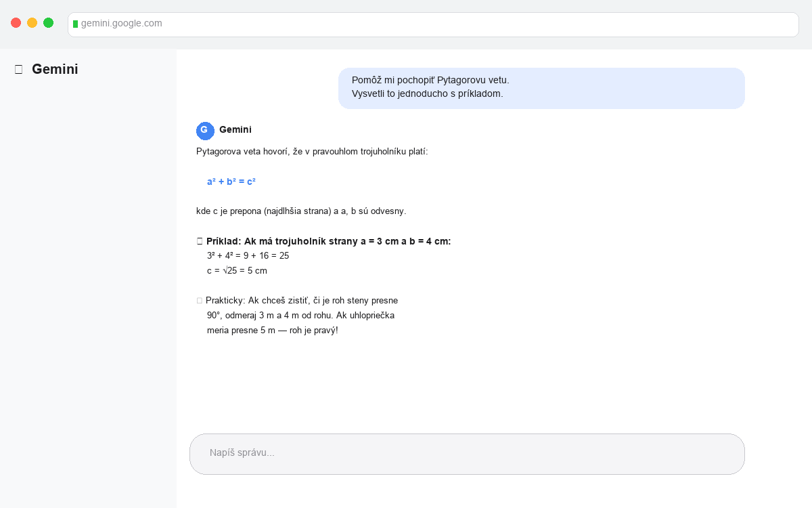
Task: Click the Napíš správu message field
Action: pyautogui.click(x=467, y=453)
